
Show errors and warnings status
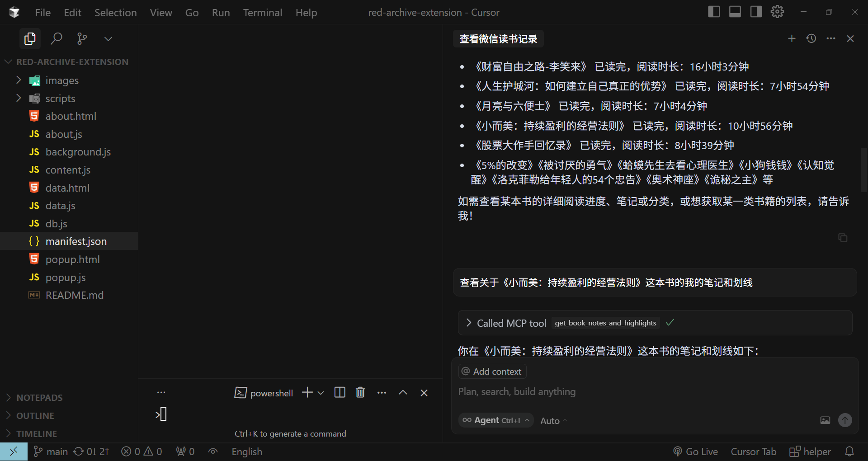(x=142, y=452)
